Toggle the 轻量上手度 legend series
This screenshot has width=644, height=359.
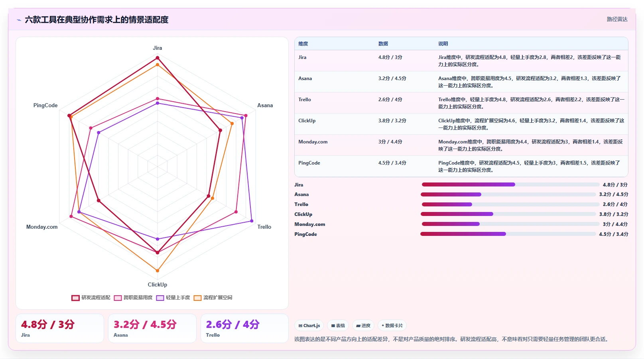coord(173,298)
